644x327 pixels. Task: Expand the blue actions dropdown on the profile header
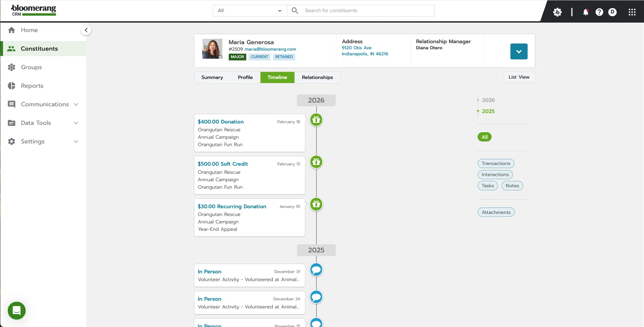519,51
